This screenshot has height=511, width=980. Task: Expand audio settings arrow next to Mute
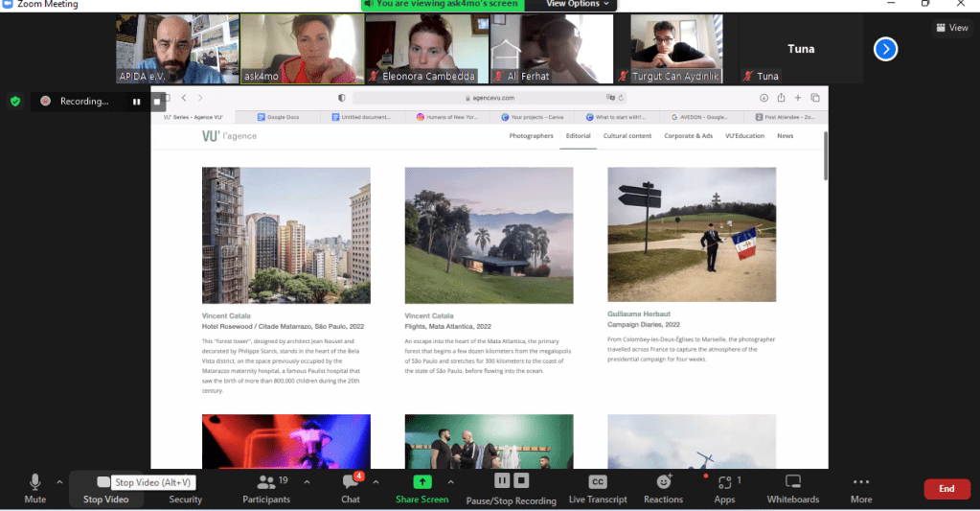(59, 481)
